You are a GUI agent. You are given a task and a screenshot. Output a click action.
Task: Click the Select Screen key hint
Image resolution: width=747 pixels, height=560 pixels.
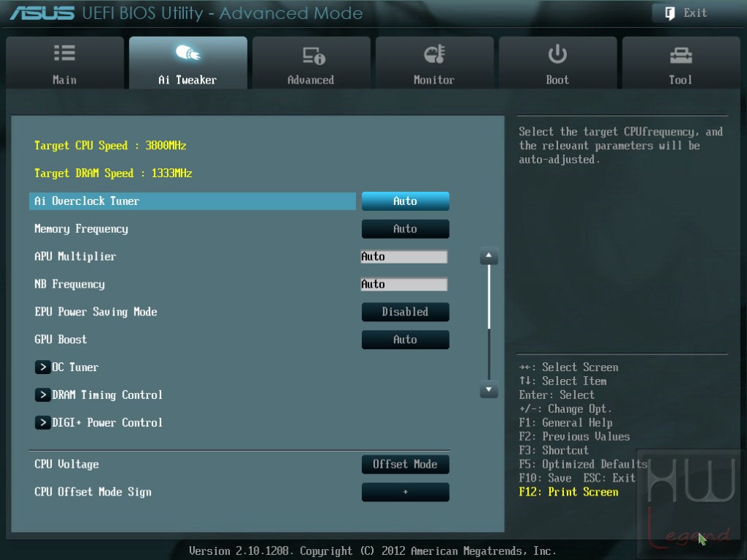(x=569, y=367)
